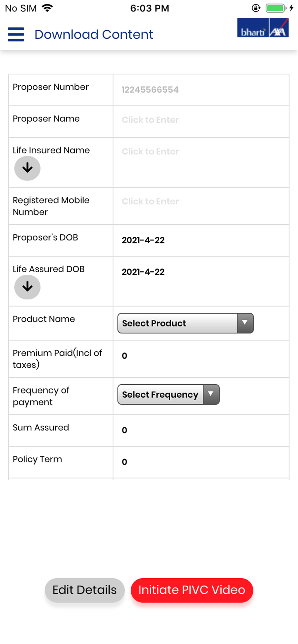
Task: Tap the battery icon in status bar
Action: tap(276, 8)
